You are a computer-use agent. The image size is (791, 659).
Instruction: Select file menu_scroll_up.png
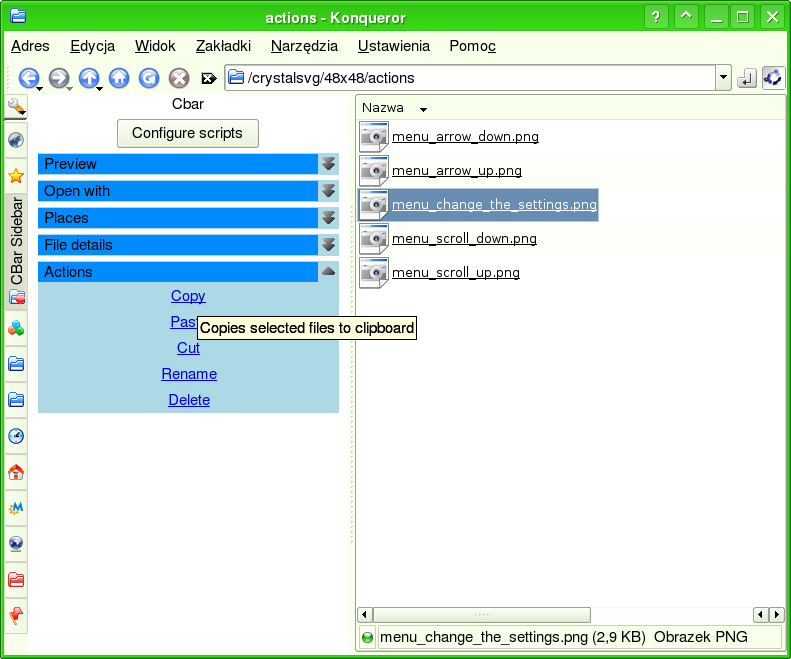point(456,272)
